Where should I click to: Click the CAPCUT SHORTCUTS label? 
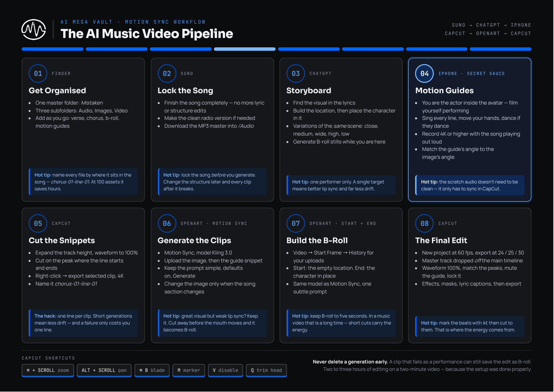pos(48,358)
